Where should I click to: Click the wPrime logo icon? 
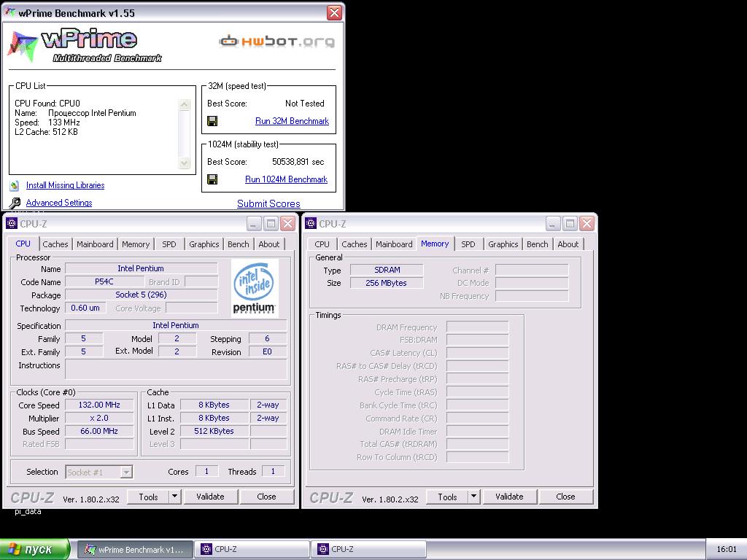click(23, 46)
